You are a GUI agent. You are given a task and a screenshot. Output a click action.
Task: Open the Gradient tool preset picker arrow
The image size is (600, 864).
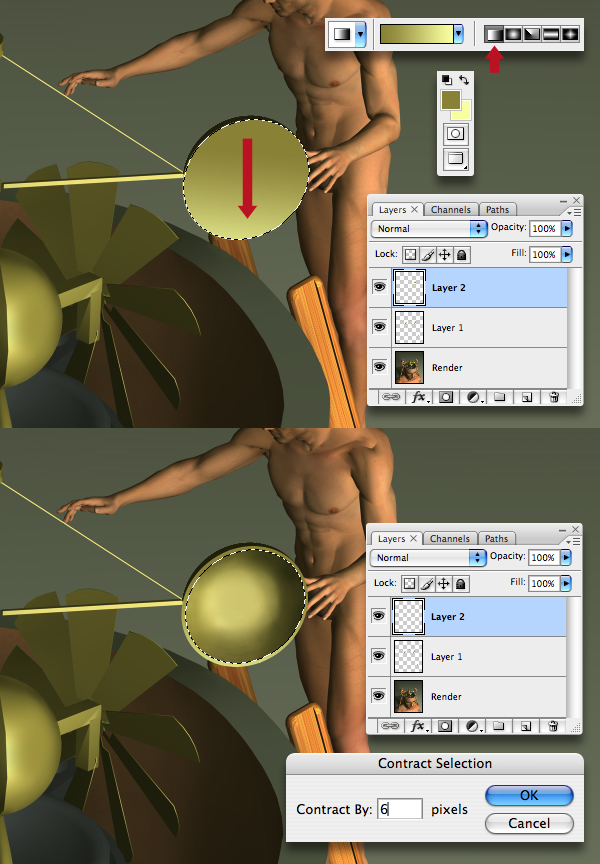tap(360, 34)
